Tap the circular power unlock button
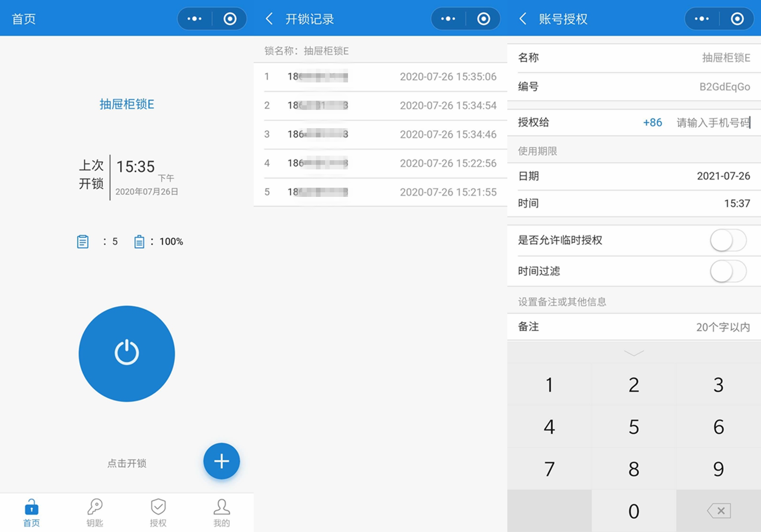761x532 pixels. (x=127, y=354)
